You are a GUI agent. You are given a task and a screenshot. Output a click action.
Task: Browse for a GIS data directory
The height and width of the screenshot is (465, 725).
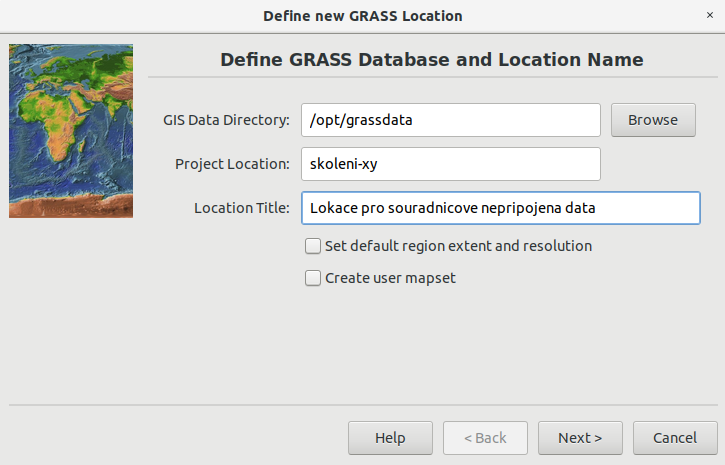pos(653,120)
